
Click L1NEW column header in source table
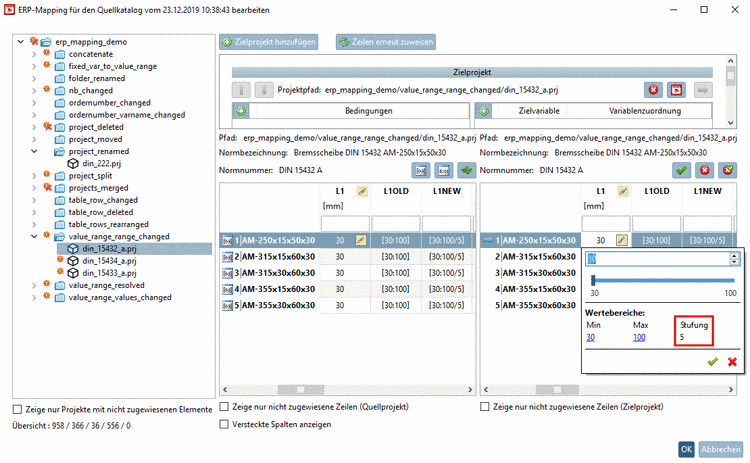point(447,191)
